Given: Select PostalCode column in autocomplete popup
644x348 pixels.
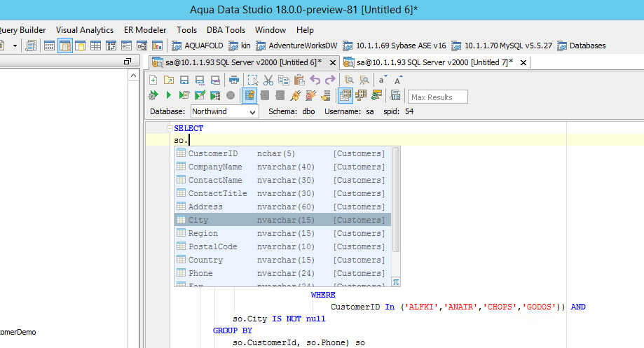Looking at the screenshot, I should click(x=282, y=246).
